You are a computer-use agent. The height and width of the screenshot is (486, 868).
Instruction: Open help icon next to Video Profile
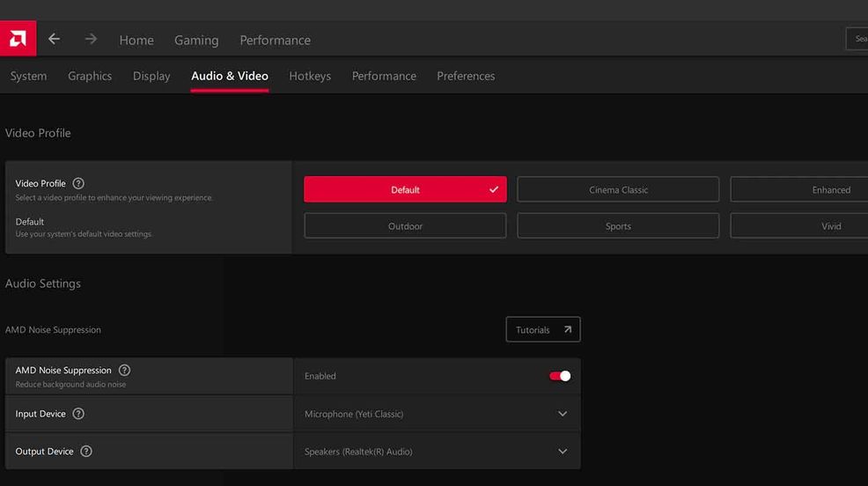[x=78, y=183]
